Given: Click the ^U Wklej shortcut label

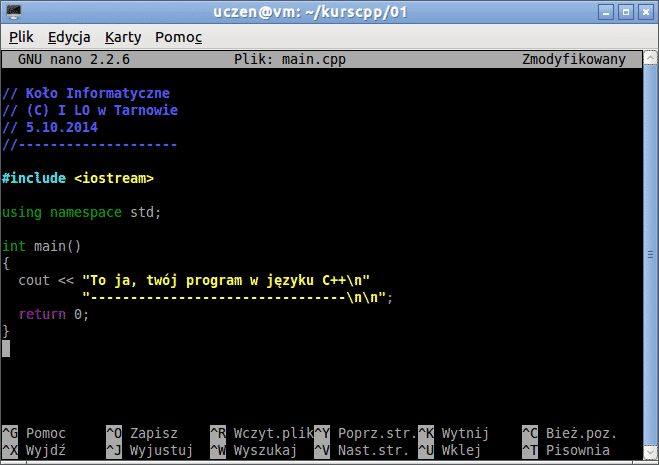Looking at the screenshot, I should coord(450,450).
